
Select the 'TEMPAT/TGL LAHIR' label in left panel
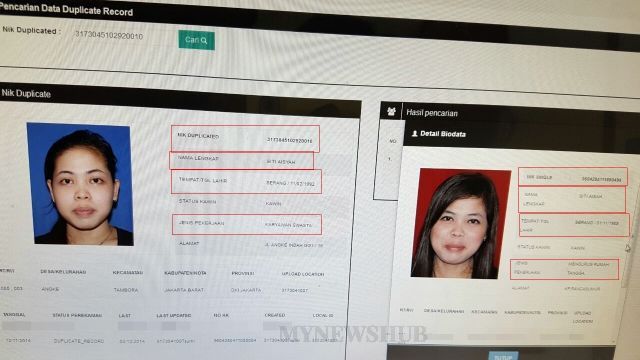pos(203,180)
